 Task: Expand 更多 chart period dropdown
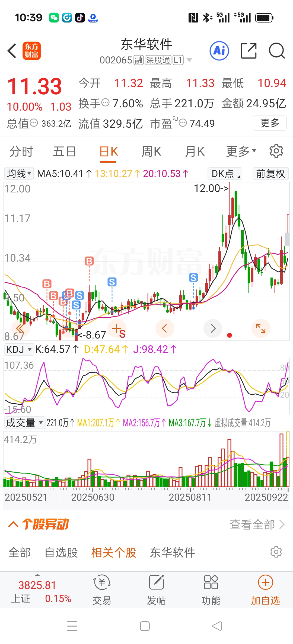(x=241, y=151)
